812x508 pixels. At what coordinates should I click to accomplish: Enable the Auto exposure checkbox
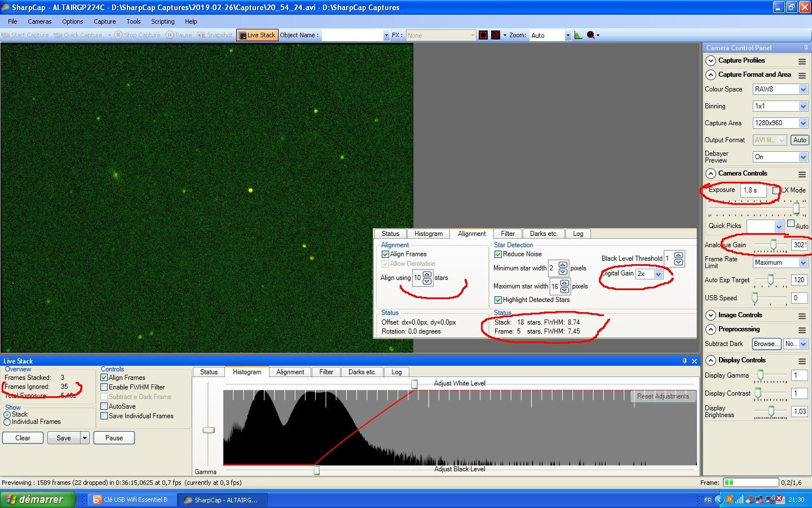791,224
